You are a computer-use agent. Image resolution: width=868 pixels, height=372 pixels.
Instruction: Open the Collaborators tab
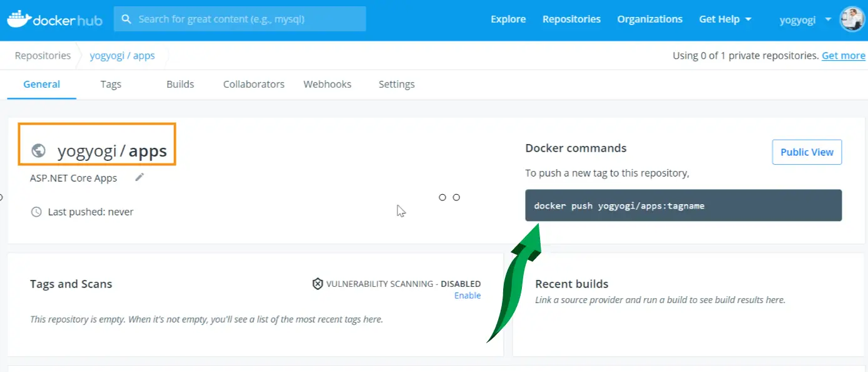(x=253, y=84)
